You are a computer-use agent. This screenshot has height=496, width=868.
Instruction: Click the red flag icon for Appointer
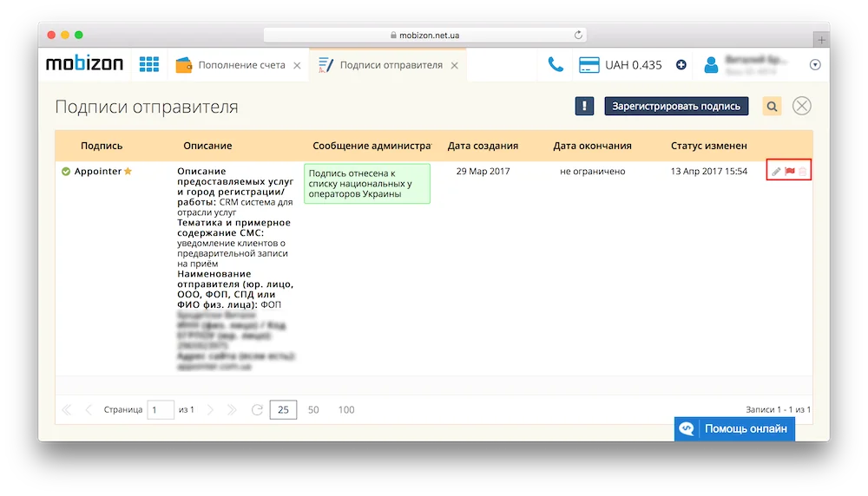[790, 172]
